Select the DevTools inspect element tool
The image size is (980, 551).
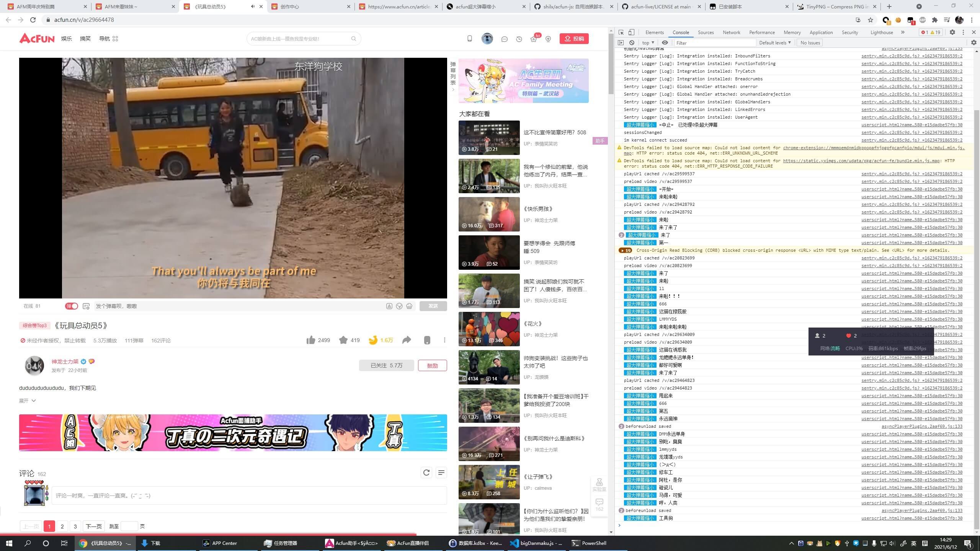click(x=621, y=33)
